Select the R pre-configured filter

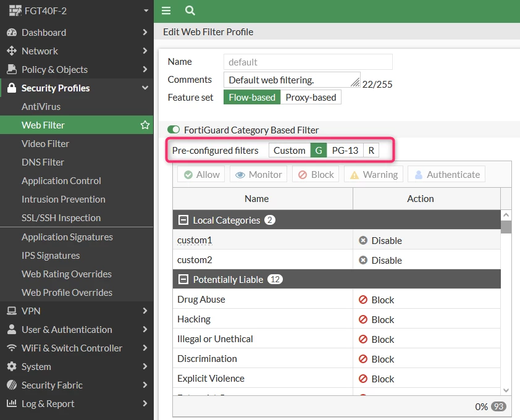(371, 150)
